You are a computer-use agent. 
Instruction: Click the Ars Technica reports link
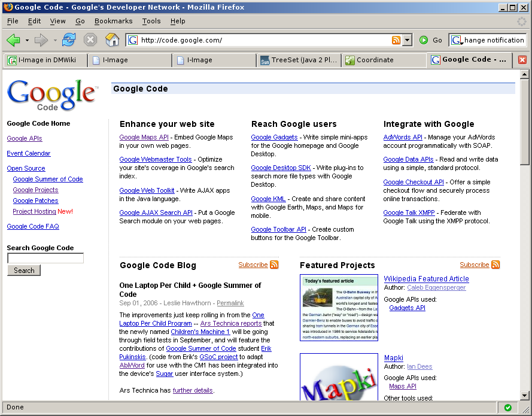tap(231, 323)
